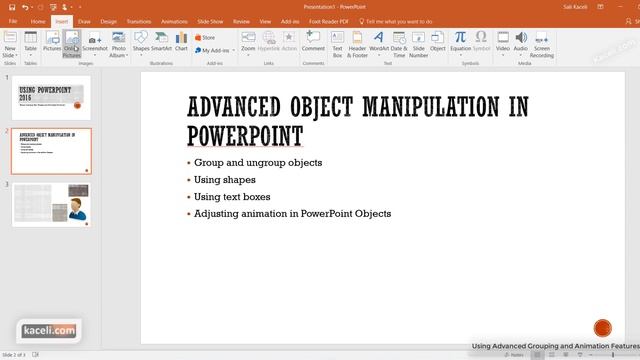Click the Start From Beginning slideshow icon
640x360 pixels.
click(53, 7)
